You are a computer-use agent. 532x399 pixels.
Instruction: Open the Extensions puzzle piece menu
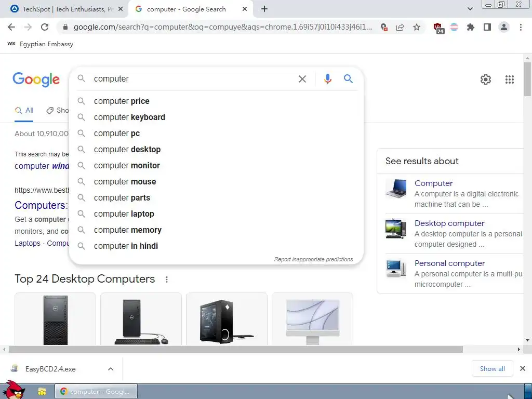click(471, 27)
